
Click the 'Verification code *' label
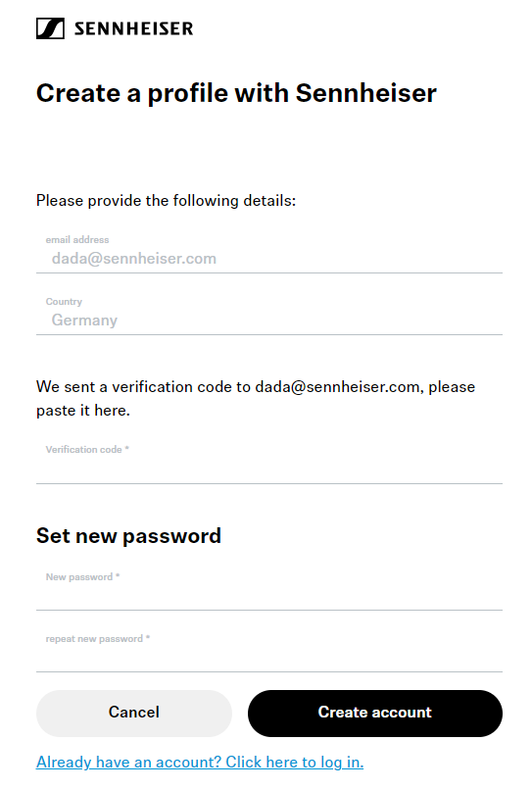87,450
